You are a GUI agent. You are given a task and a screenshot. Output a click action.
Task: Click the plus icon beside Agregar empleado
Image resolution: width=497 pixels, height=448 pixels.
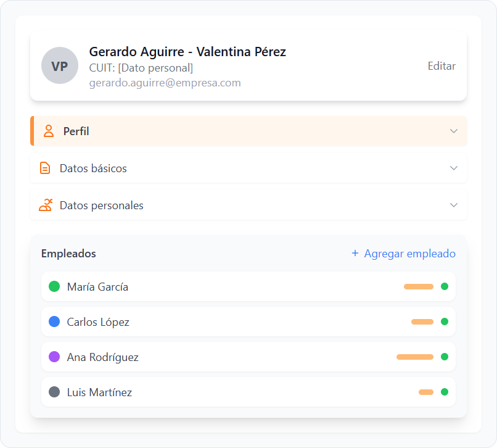click(355, 254)
